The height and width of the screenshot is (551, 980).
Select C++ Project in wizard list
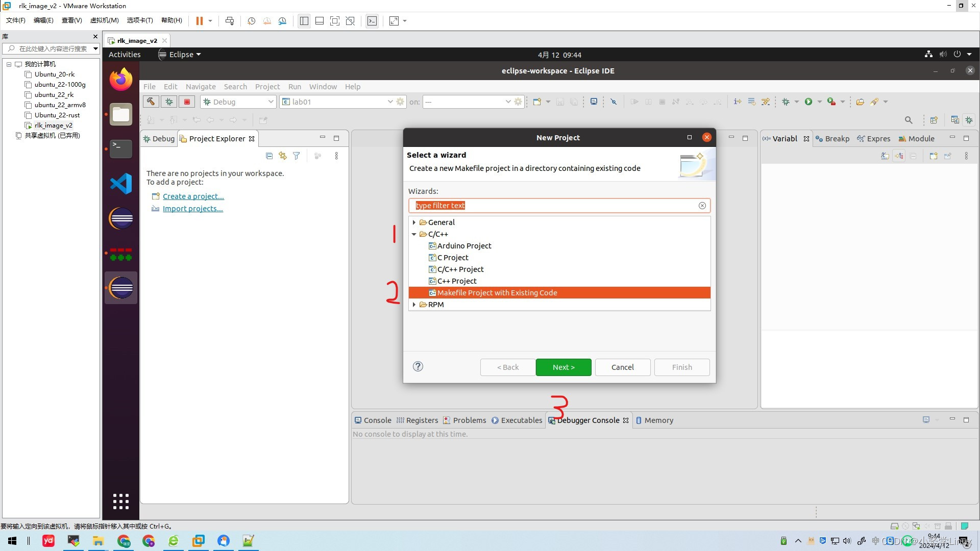point(456,281)
